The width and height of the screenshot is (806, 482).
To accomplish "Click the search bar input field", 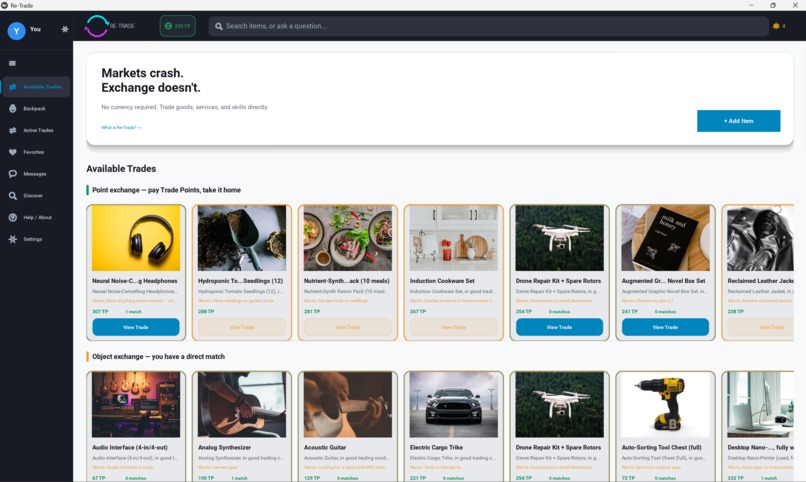I will coord(488,26).
